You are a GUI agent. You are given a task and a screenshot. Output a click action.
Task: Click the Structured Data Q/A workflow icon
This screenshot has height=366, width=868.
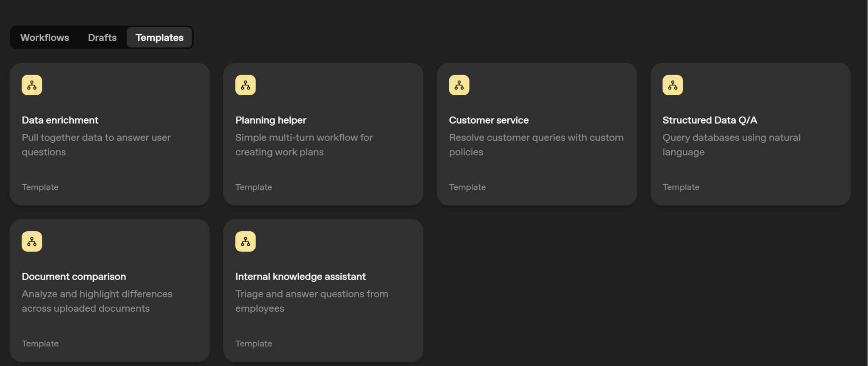pyautogui.click(x=673, y=85)
